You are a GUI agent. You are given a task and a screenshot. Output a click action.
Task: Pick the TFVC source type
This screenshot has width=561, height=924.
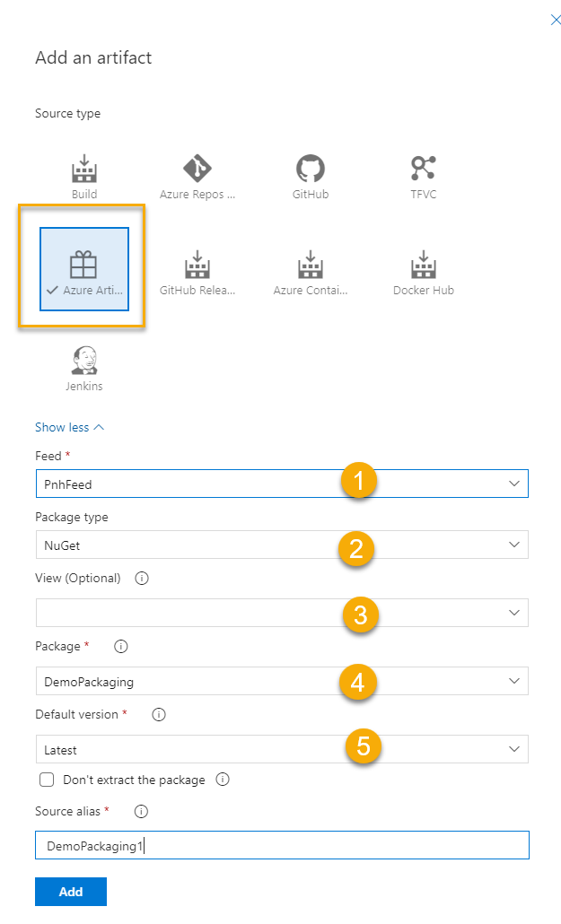[x=423, y=176]
